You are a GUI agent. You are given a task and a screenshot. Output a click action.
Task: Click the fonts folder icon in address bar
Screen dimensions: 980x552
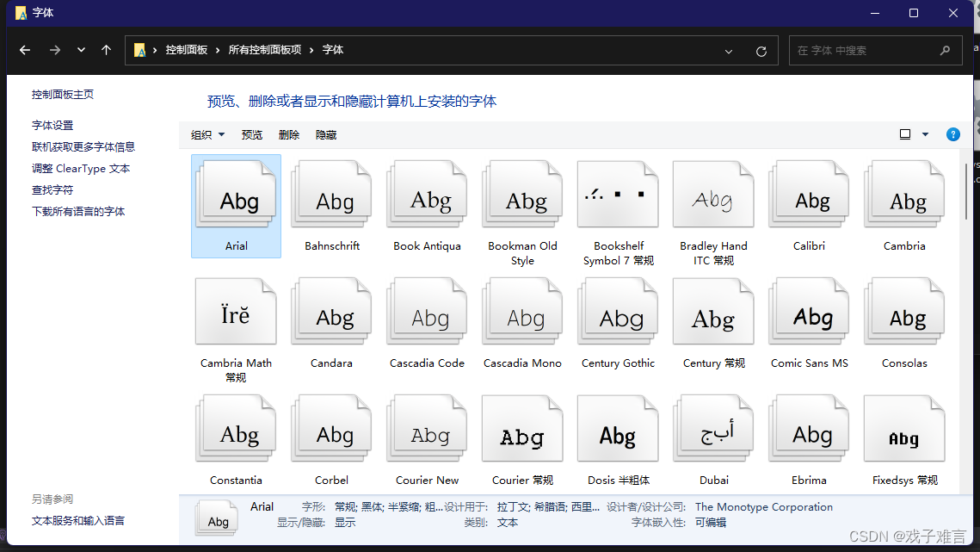[x=140, y=50]
